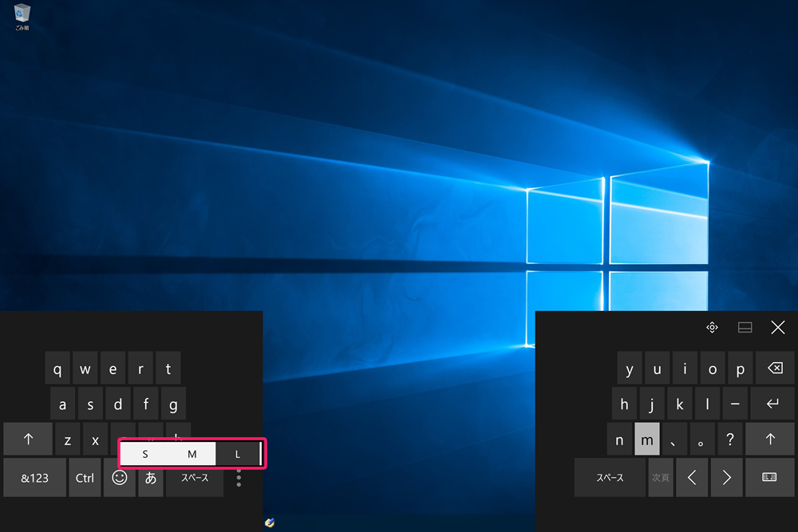Click the keyboard layout switch icon
Image resolution: width=798 pixels, height=532 pixels.
tap(769, 477)
